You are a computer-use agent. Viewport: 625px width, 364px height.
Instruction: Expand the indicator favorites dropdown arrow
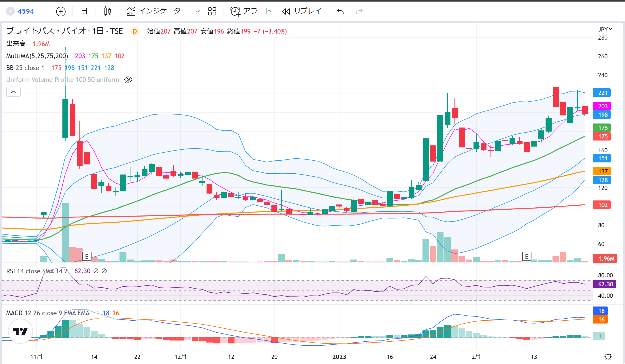coord(197,11)
